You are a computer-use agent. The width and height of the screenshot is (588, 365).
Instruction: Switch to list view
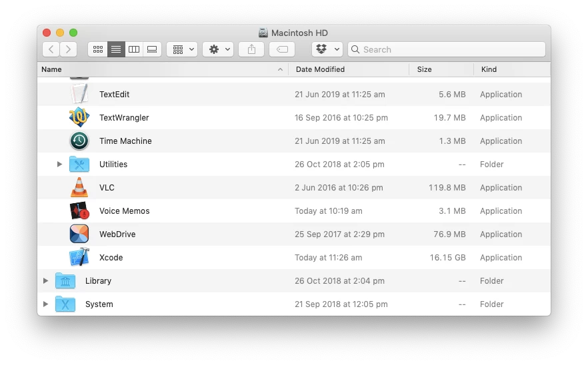tap(116, 49)
